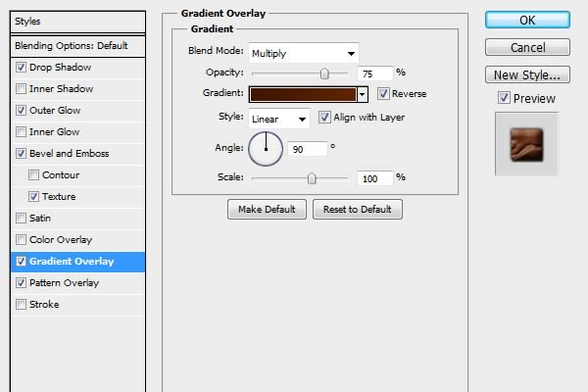This screenshot has width=588, height=392.
Task: Enable the Stroke checkbox
Action: [21, 304]
